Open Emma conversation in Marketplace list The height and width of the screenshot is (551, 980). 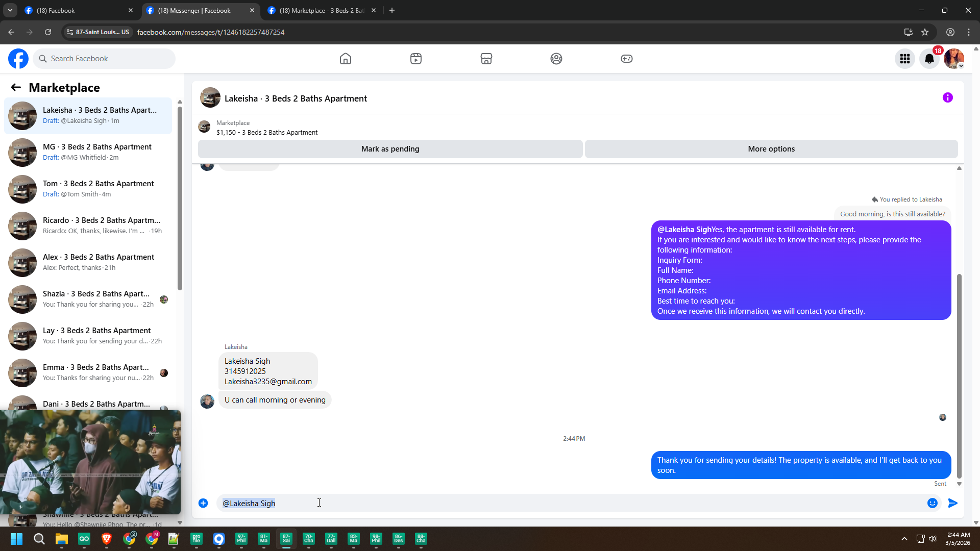(x=88, y=373)
